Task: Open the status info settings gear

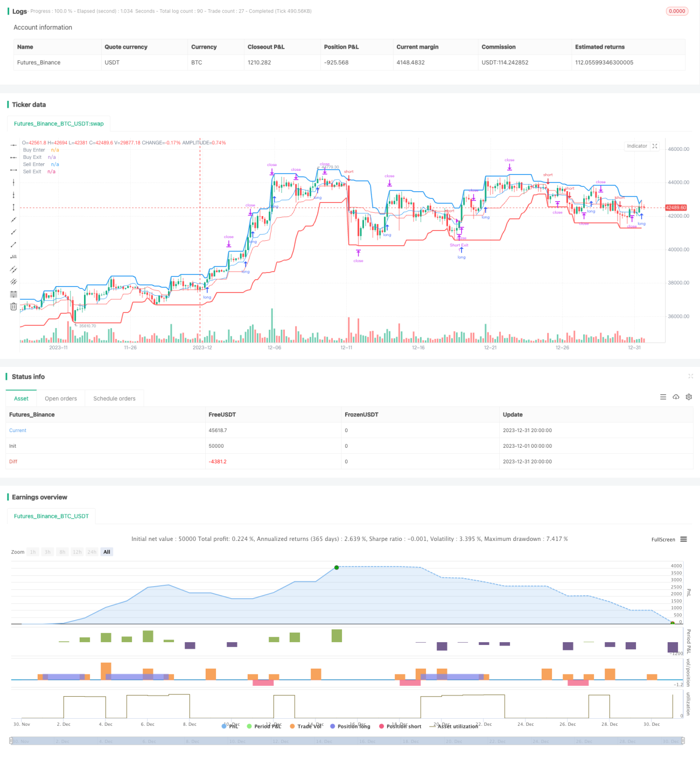Action: 689,397
